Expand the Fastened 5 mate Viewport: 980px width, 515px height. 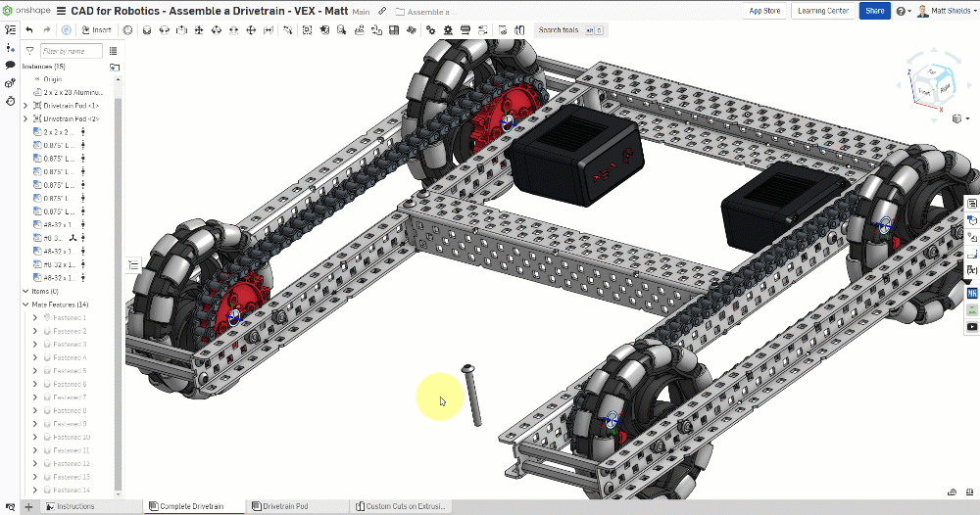point(35,371)
